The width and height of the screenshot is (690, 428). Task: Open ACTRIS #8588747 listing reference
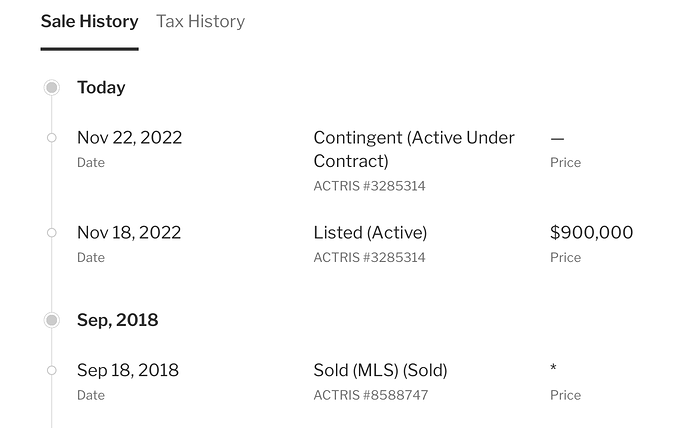click(x=371, y=395)
